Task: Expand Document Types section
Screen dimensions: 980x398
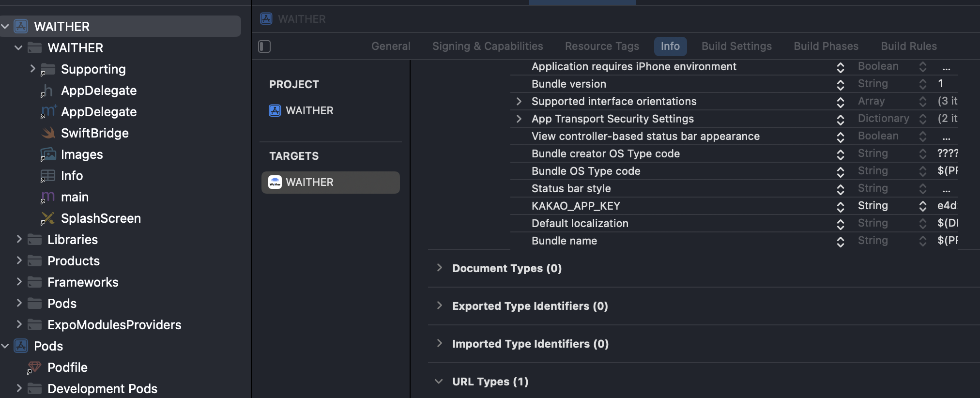Action: 439,268
